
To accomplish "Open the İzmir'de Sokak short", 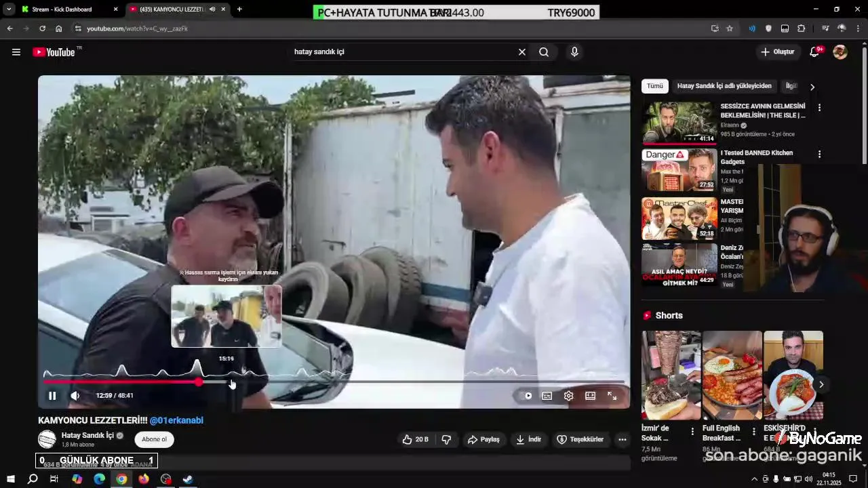I will (671, 375).
